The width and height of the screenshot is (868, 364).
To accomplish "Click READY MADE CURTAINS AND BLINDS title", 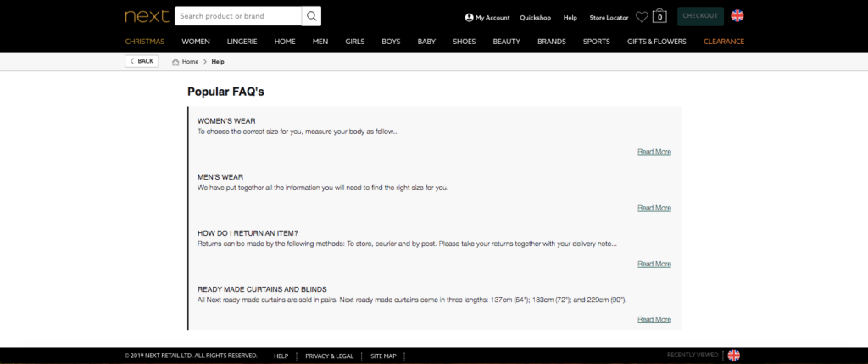I will click(262, 289).
